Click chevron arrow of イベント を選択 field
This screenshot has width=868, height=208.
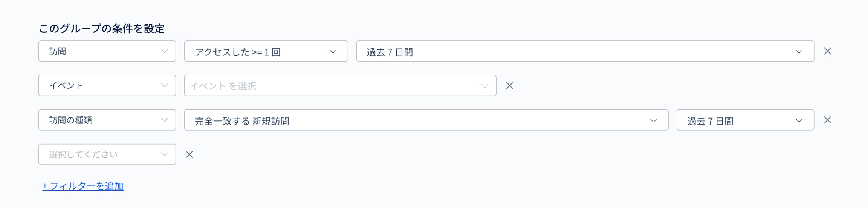(484, 86)
